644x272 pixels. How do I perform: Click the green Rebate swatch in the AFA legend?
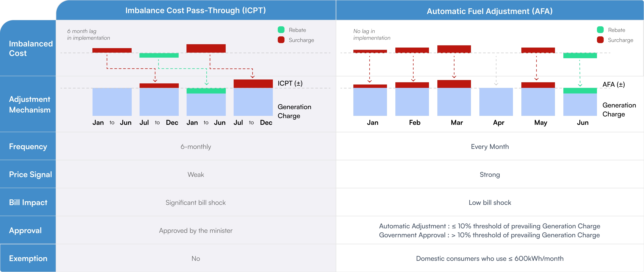[x=600, y=30]
